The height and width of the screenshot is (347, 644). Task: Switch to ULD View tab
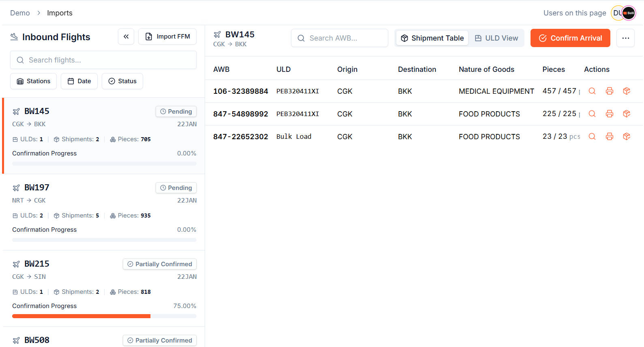coord(496,38)
